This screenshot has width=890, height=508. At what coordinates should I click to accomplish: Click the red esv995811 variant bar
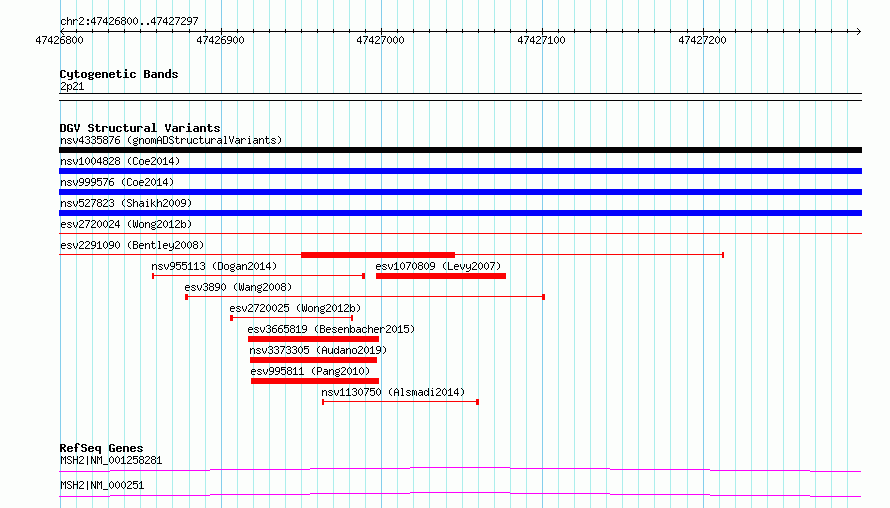coord(315,381)
